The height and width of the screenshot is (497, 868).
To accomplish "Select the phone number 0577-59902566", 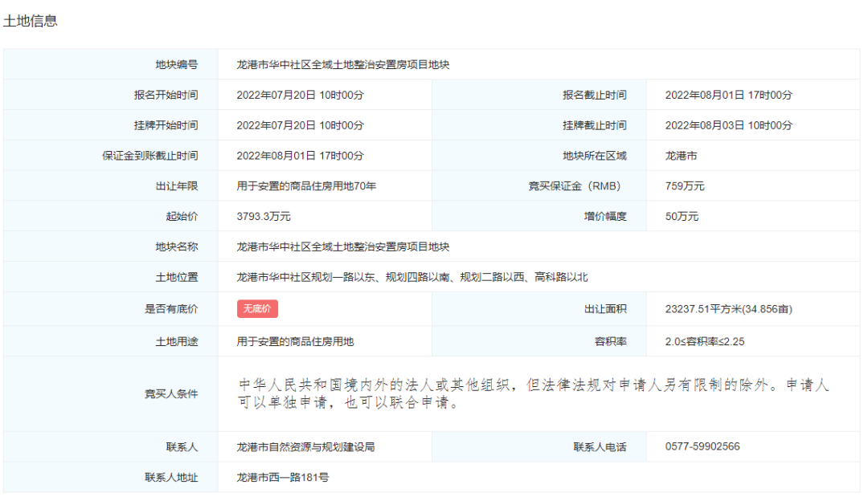I will pyautogui.click(x=702, y=446).
